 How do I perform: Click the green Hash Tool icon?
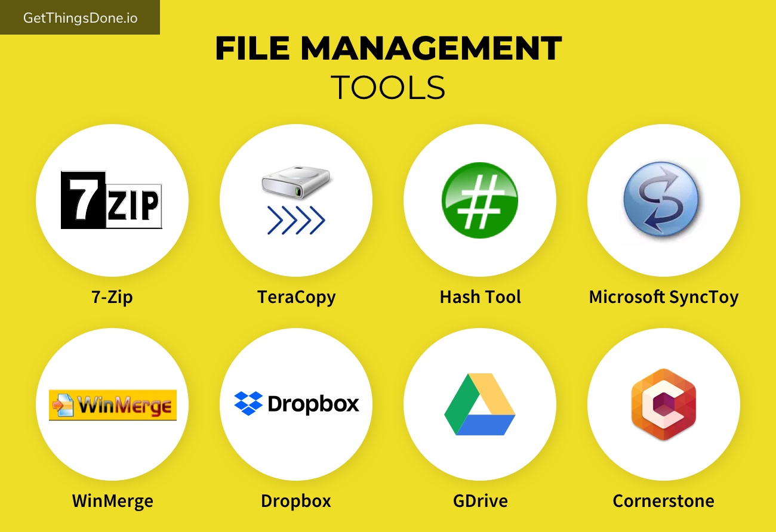[479, 200]
